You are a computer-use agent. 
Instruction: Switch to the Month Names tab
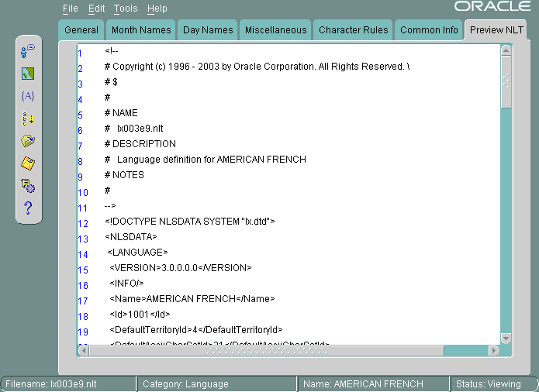(x=141, y=30)
